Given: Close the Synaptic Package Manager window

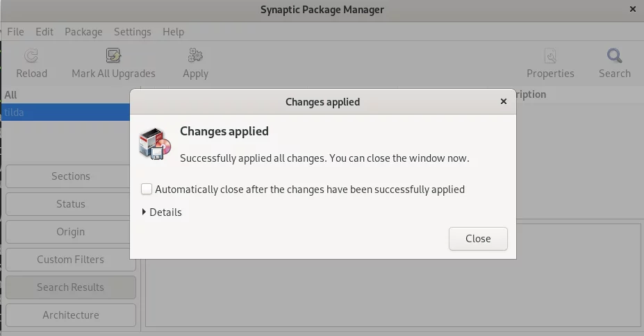Looking at the screenshot, I should click(632, 9).
